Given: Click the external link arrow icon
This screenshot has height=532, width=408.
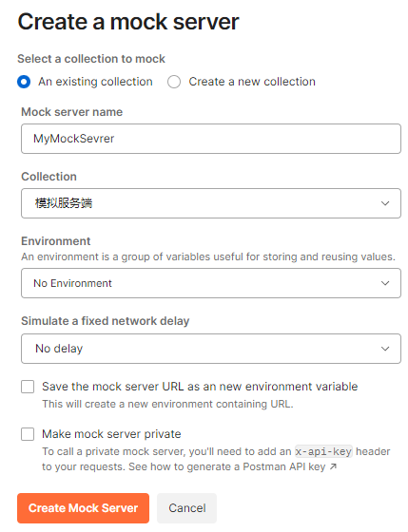Looking at the screenshot, I should pyautogui.click(x=333, y=466).
